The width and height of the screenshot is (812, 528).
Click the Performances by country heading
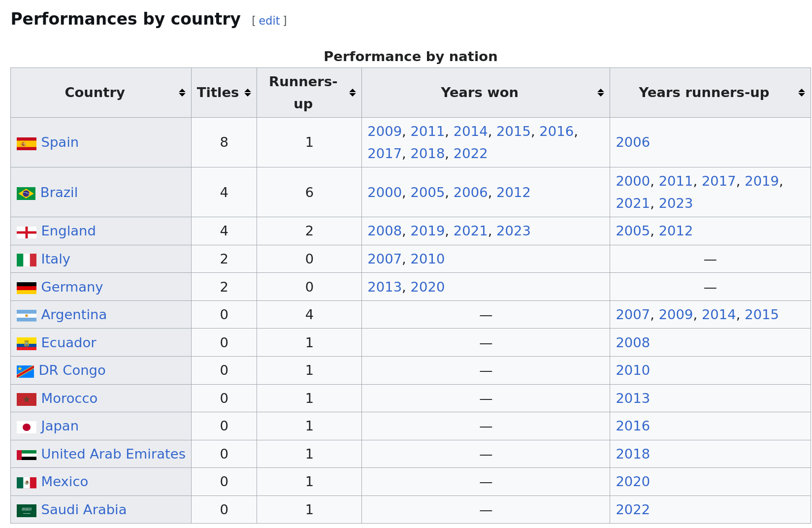coord(126,19)
